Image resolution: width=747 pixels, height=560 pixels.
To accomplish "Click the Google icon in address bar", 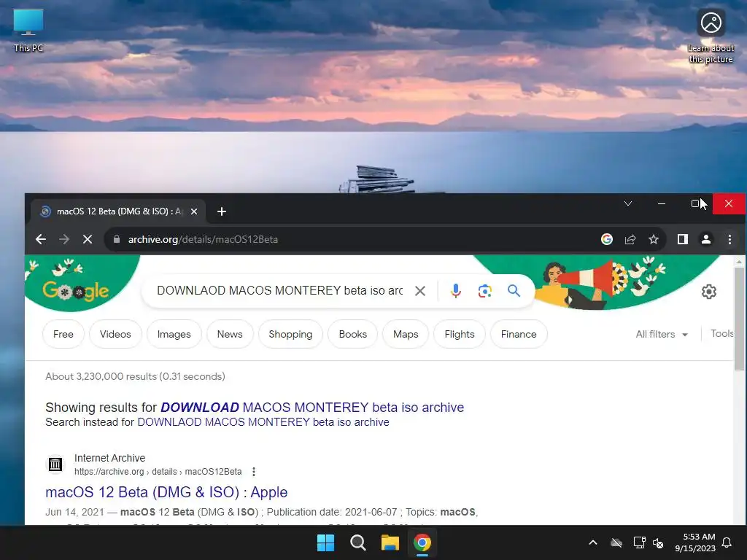I will coord(606,239).
